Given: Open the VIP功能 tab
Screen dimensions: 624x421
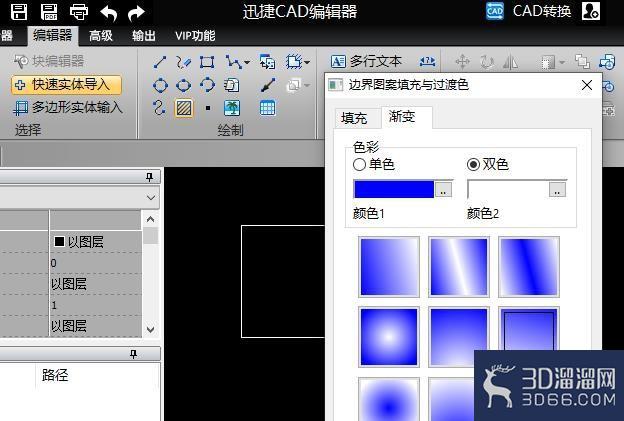Looking at the screenshot, I should [x=195, y=36].
